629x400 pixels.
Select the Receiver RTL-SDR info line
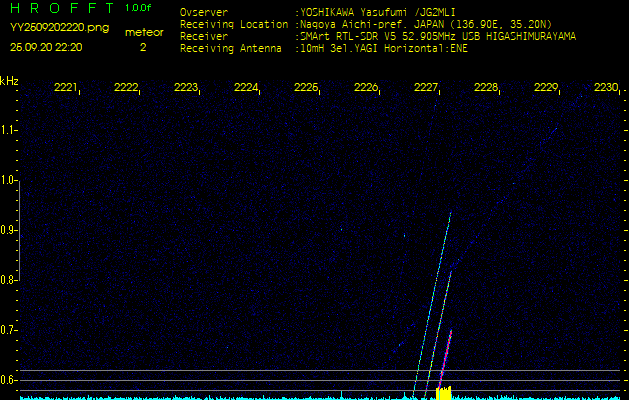436,35
